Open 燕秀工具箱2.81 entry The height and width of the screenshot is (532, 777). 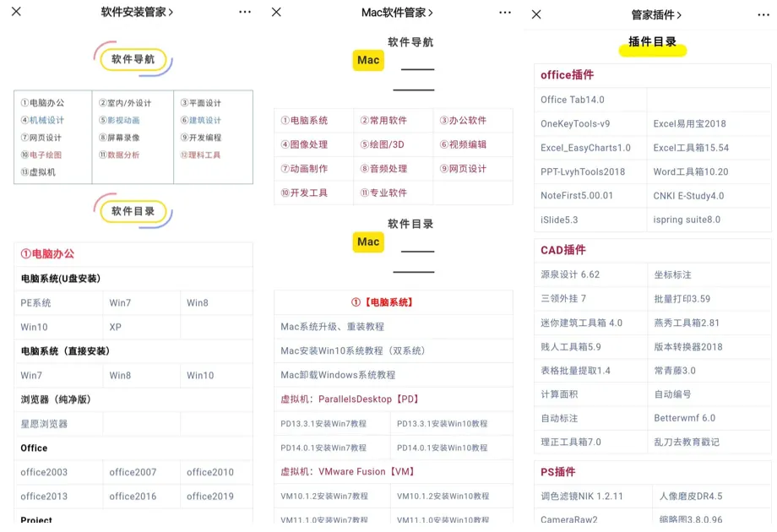pyautogui.click(x=687, y=323)
